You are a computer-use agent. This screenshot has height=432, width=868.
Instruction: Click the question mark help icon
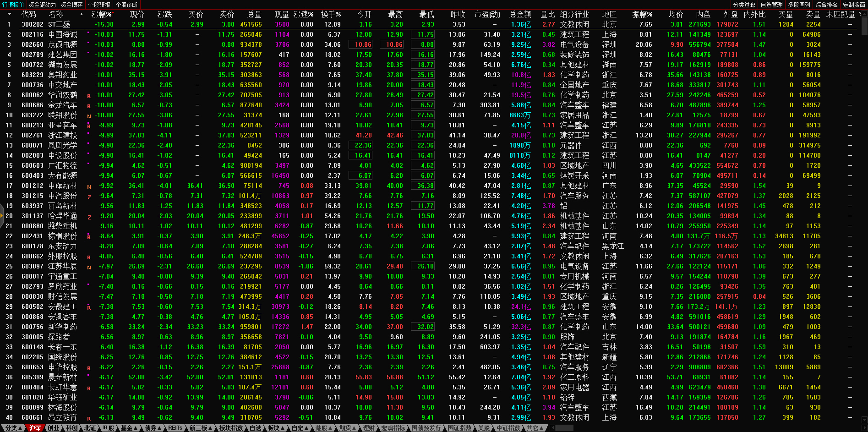pos(860,14)
